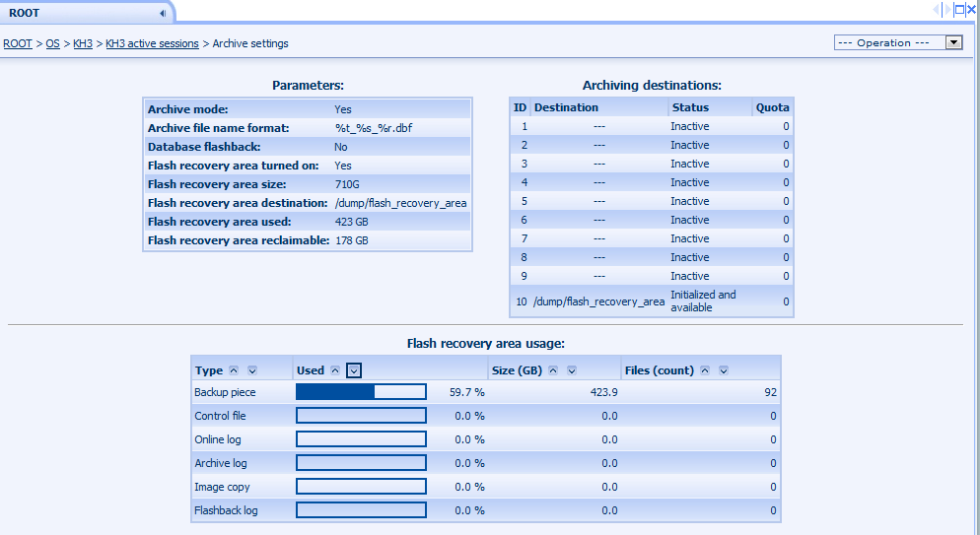
Task: Sort Used column ascending
Action: pos(336,370)
